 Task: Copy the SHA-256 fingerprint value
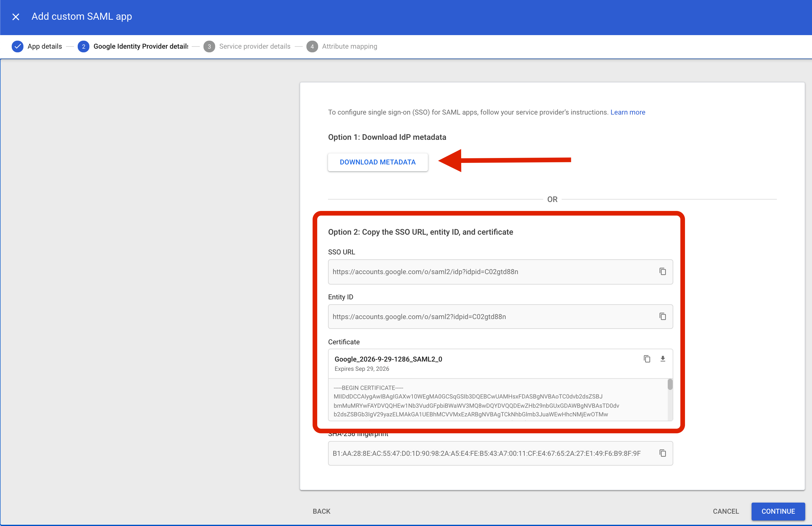pos(663,453)
